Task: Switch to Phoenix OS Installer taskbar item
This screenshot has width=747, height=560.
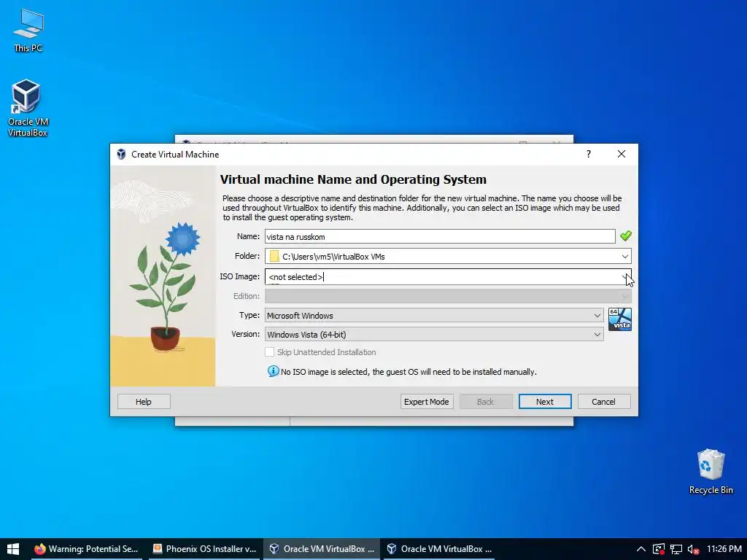Action: pyautogui.click(x=204, y=549)
